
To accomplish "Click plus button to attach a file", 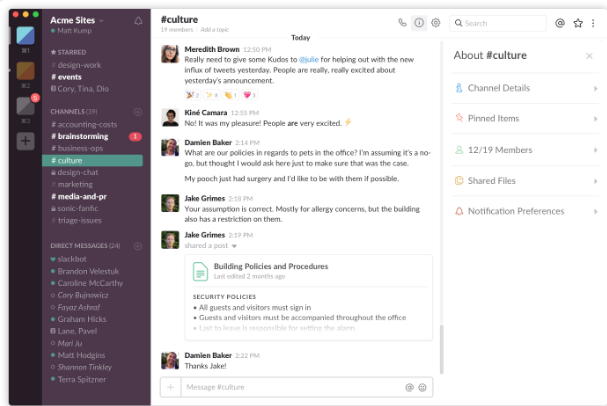I will coord(170,387).
